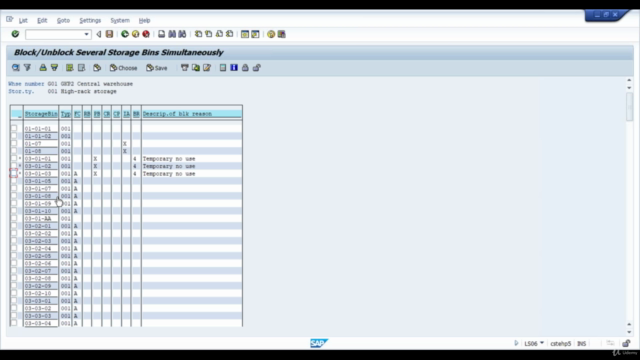
Task: Click the green Enter checkmark icon
Action: [15, 34]
